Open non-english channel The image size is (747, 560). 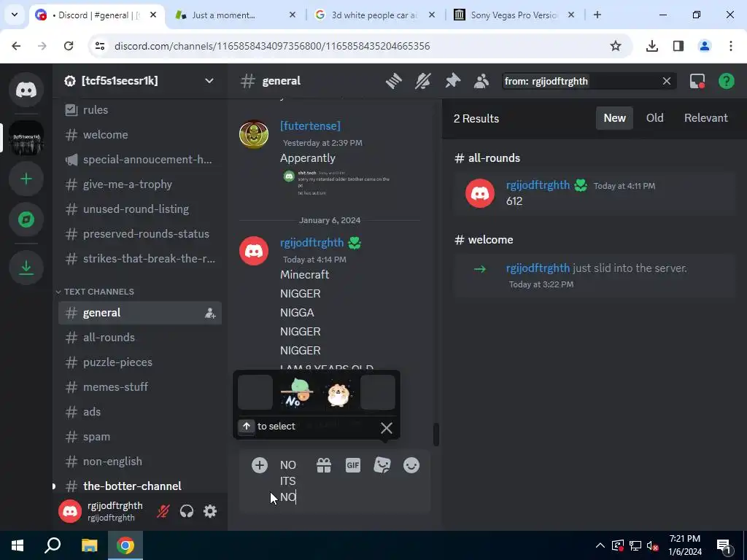(140, 462)
